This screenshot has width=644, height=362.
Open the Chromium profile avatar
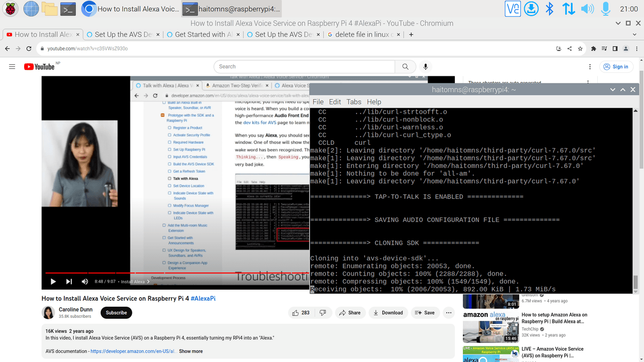pyautogui.click(x=626, y=49)
